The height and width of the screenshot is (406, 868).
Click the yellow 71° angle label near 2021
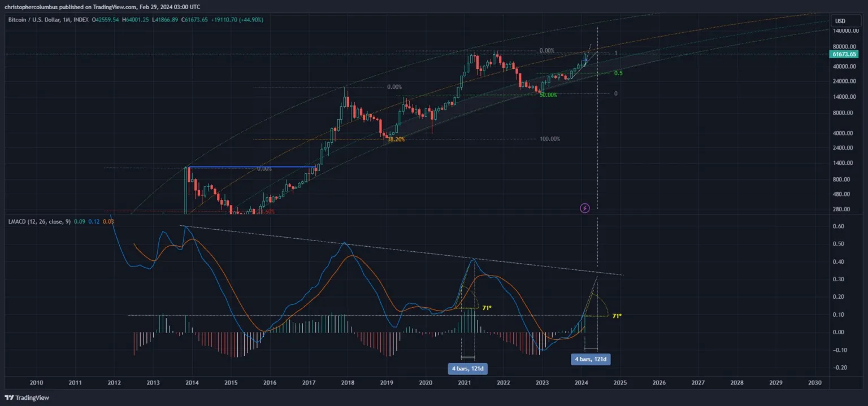(x=487, y=308)
